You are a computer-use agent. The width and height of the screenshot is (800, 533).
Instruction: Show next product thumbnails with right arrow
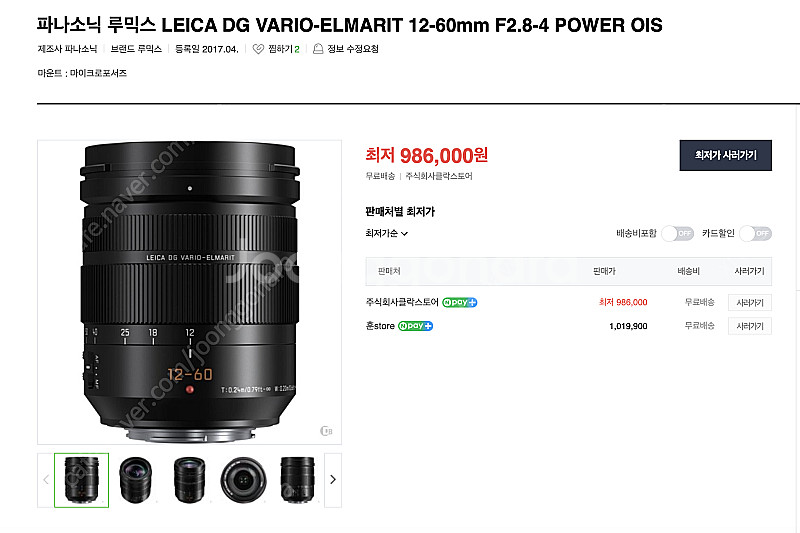[x=333, y=479]
